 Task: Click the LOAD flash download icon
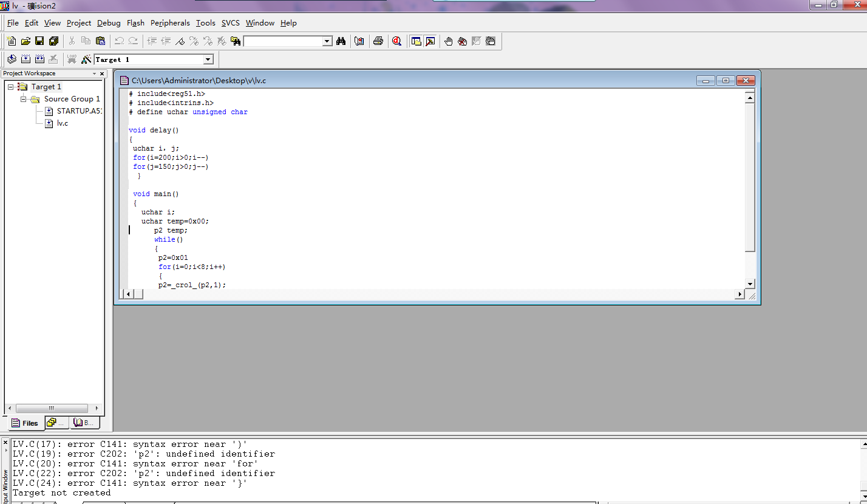click(72, 59)
